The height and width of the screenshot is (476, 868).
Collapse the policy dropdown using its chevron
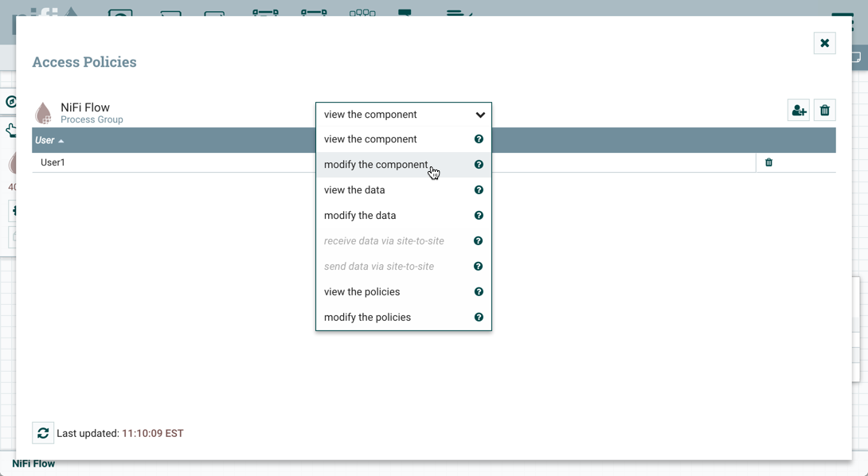(x=480, y=115)
